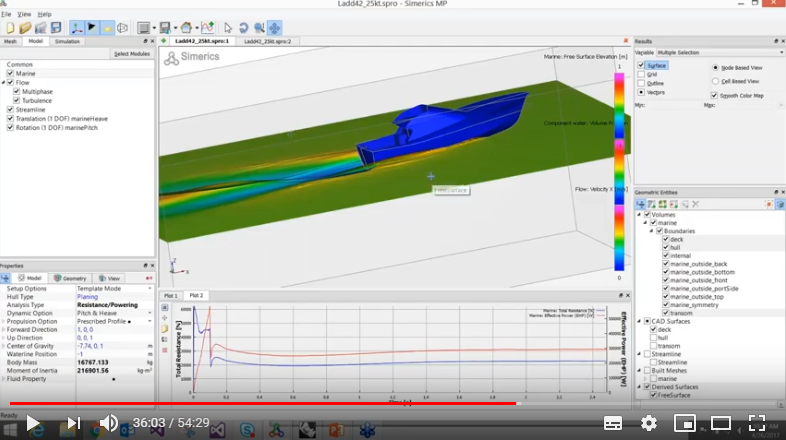Toggle the Multiphase module checkbox
The height and width of the screenshot is (440, 786).
click(17, 91)
